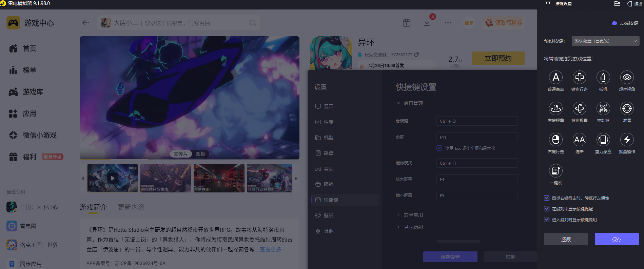This screenshot has width=644, height=269.
Task: Click the 缩小屏幕 shortcut field F5
Action: [477, 195]
